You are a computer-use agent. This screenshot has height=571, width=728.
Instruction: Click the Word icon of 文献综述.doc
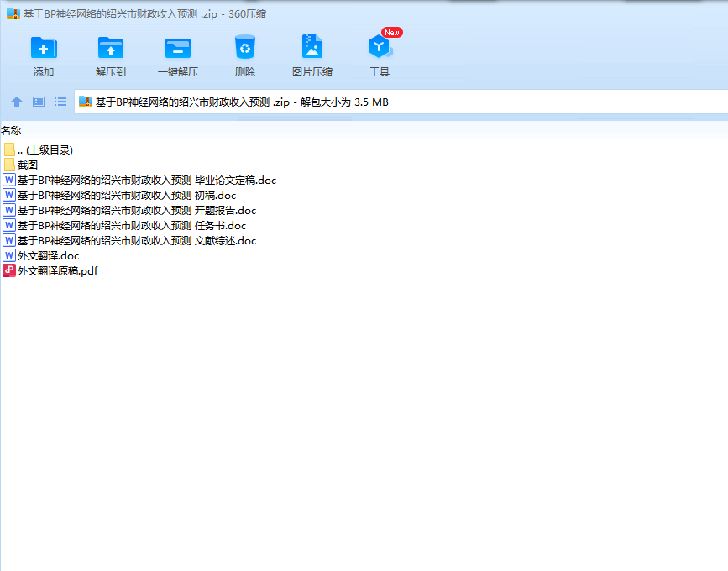(x=9, y=240)
